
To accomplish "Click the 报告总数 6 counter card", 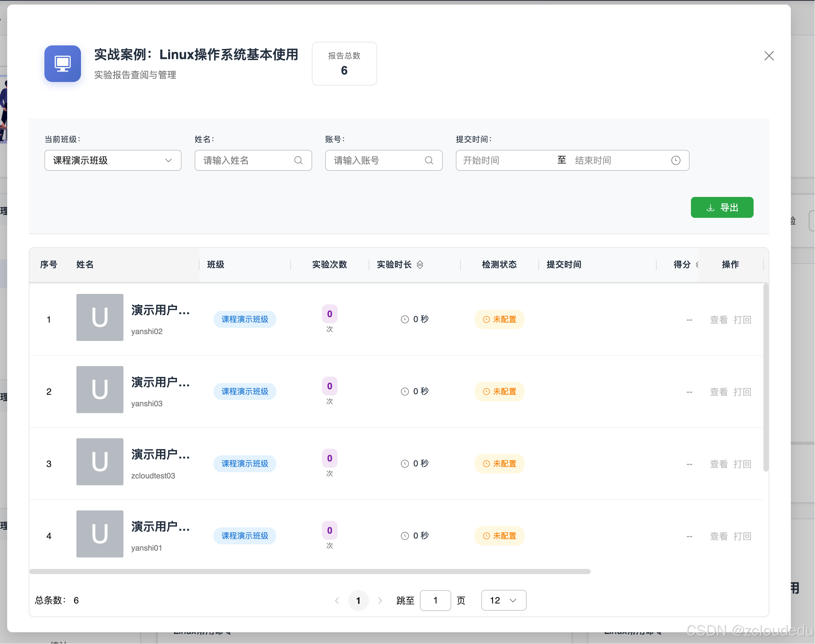I will pyautogui.click(x=344, y=63).
